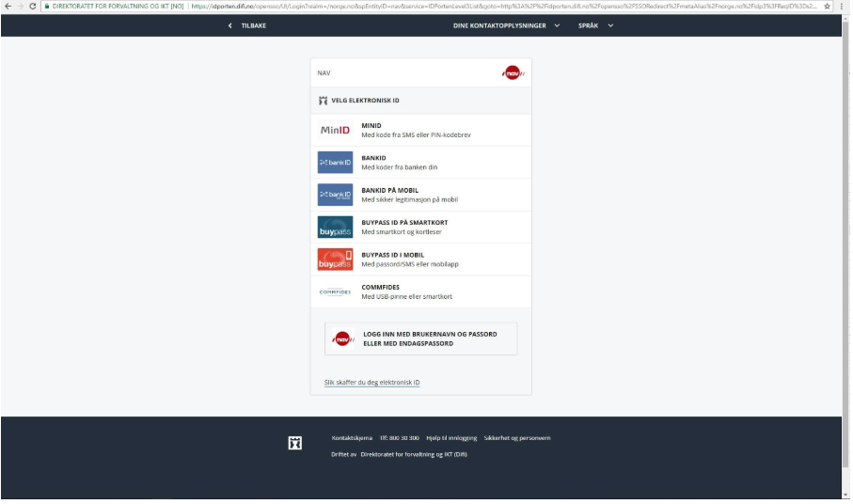Viewport: 853px width, 504px height.
Task: Click the MinID logo
Action: (335, 130)
